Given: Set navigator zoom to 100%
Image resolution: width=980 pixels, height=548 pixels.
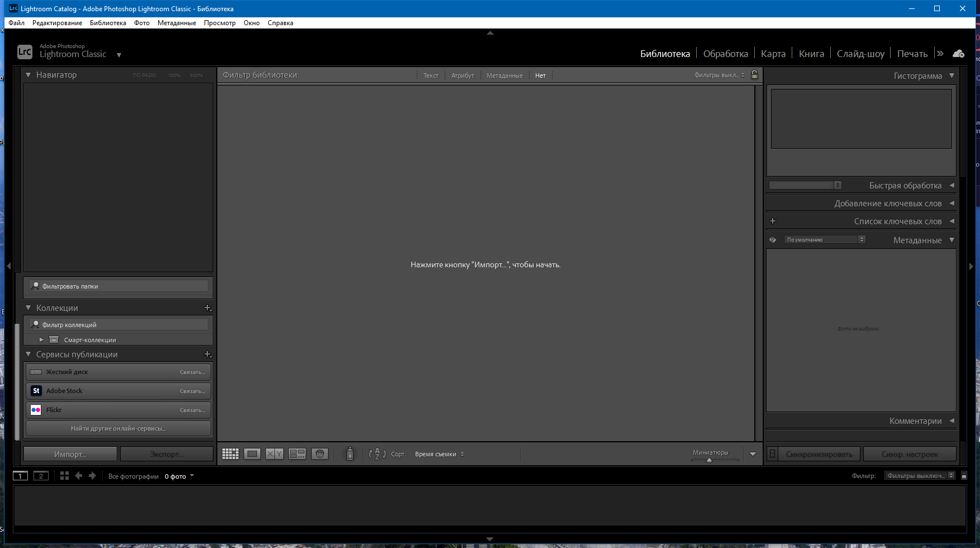Looking at the screenshot, I should (174, 75).
